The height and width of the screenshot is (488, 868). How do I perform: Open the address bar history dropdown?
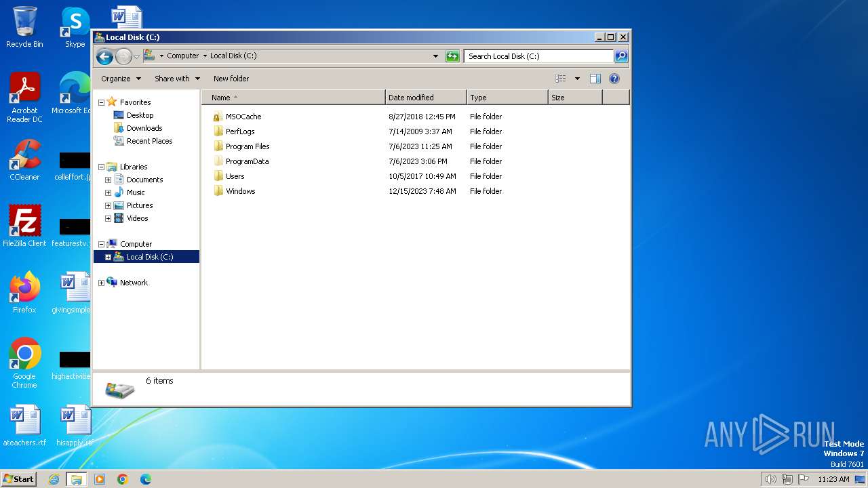point(435,56)
